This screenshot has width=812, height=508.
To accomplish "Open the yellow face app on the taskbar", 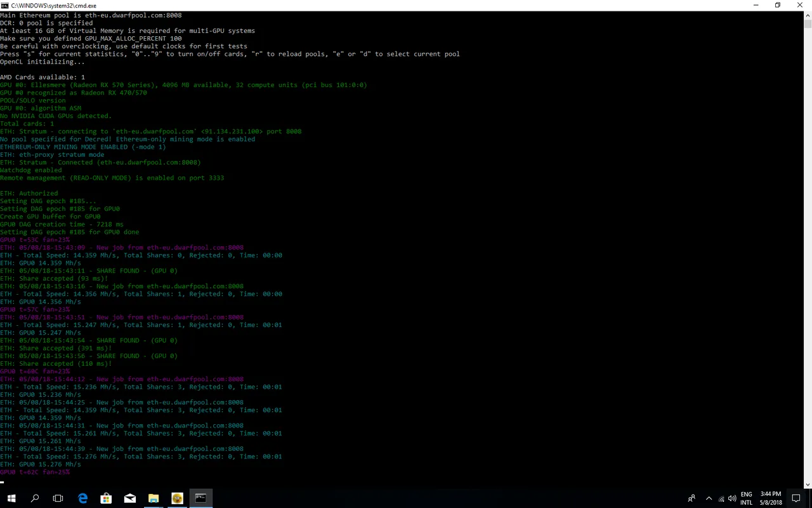I will click(x=177, y=498).
